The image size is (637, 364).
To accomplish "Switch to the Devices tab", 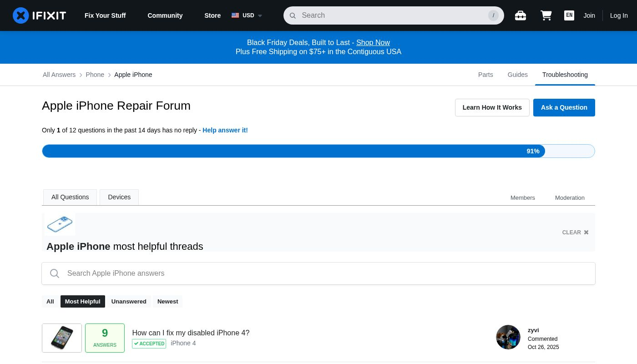I will tap(119, 197).
